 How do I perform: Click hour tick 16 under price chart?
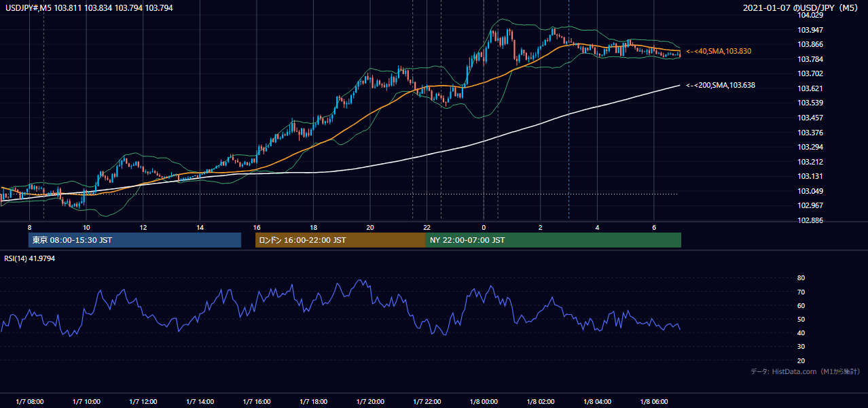(x=257, y=227)
